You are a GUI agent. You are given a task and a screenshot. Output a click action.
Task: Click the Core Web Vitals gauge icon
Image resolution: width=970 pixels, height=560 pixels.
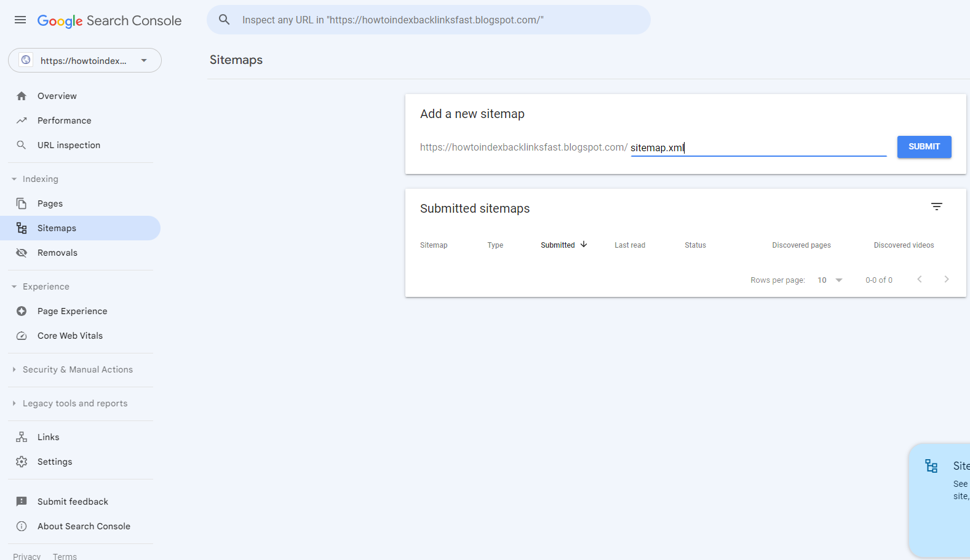coord(22,336)
